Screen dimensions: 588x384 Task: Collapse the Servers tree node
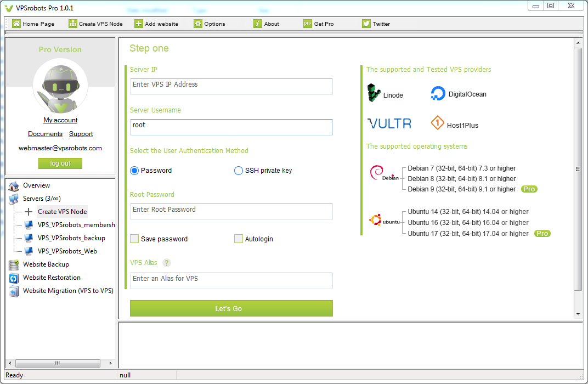tap(41, 199)
